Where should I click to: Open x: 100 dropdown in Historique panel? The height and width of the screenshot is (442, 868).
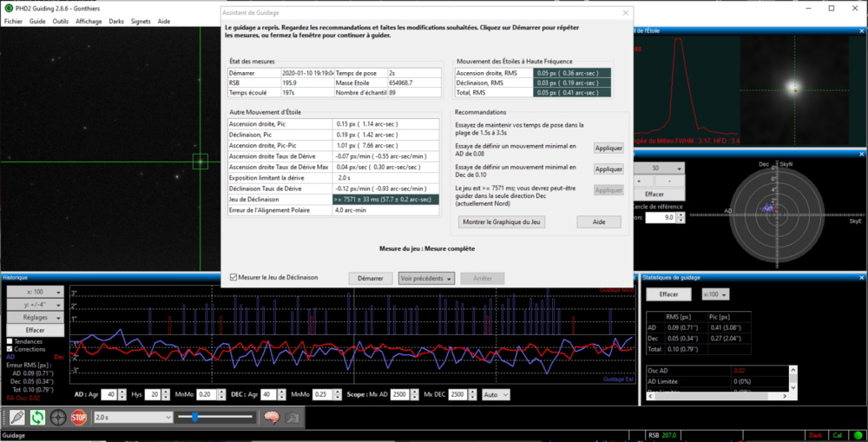[x=36, y=292]
